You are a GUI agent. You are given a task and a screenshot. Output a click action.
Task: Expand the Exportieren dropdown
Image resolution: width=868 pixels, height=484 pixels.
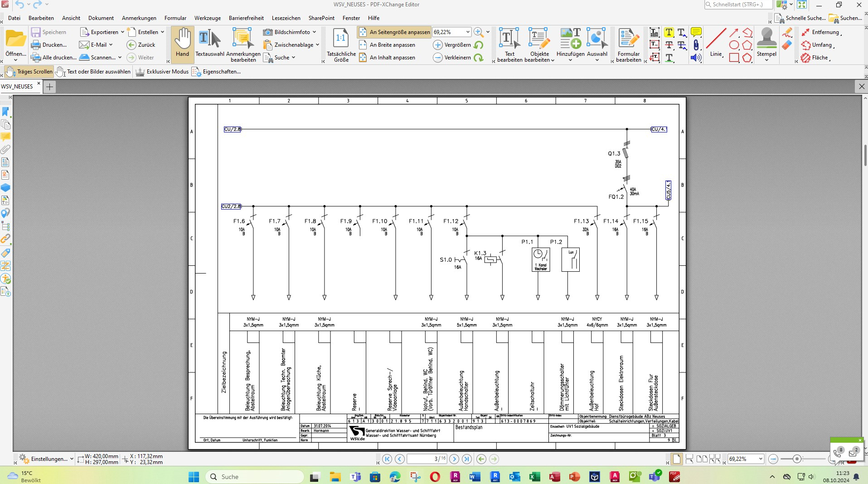click(122, 32)
